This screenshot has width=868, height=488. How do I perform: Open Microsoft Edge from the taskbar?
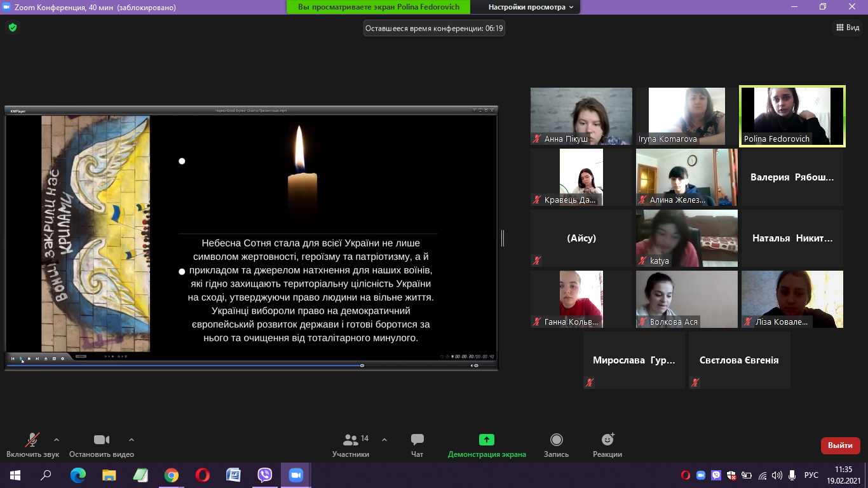pyautogui.click(x=78, y=475)
